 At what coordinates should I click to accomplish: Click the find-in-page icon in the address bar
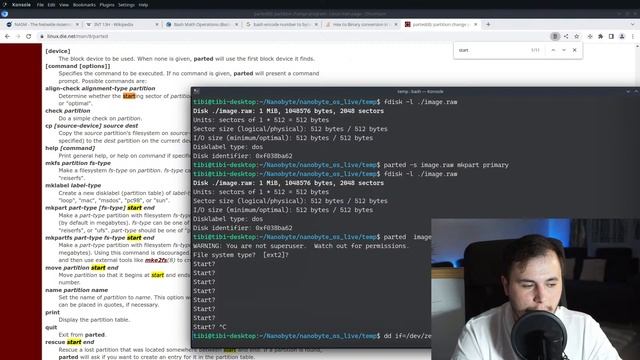(x=555, y=36)
